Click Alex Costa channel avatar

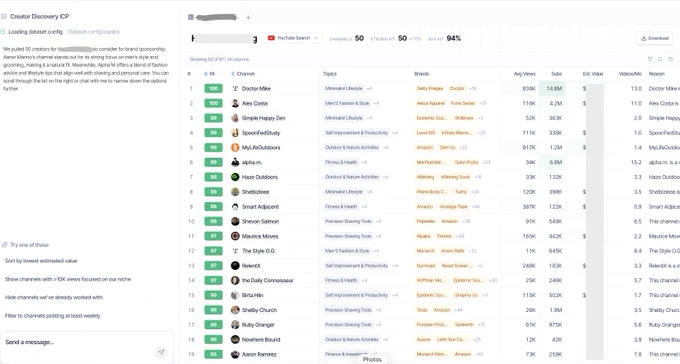click(x=235, y=103)
